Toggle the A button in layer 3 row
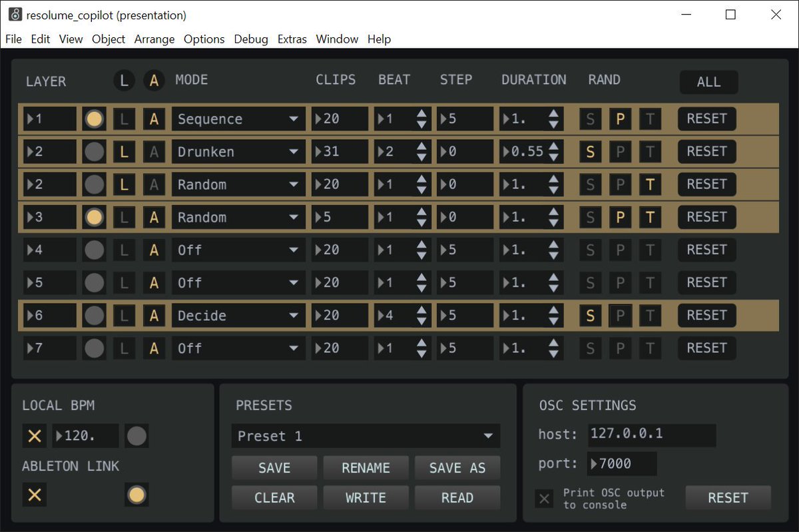 coord(154,217)
